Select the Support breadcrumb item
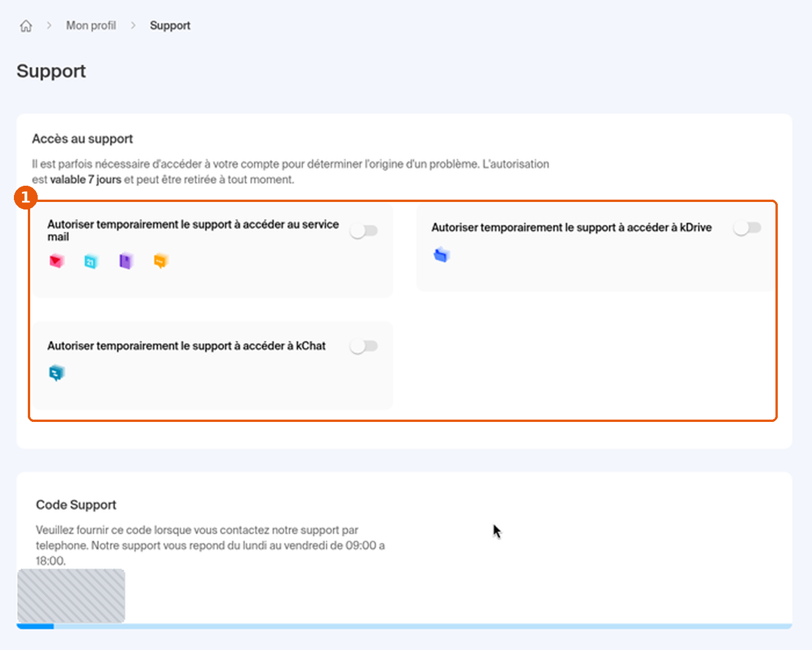The width and height of the screenshot is (812, 650). (x=170, y=26)
